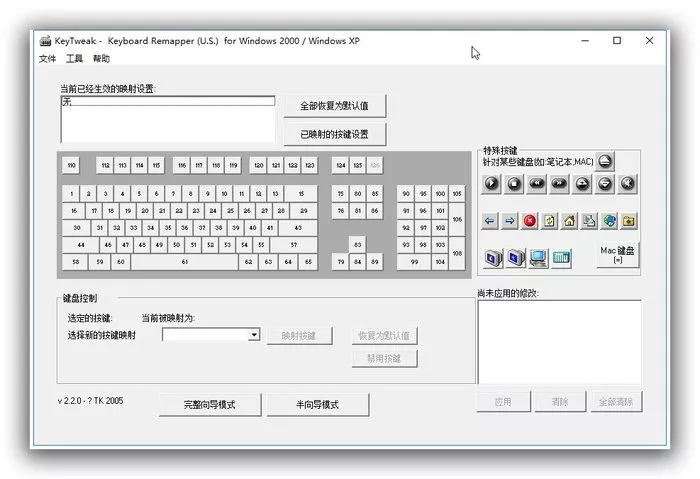
Task: Click the Mute speaker special button
Action: pyautogui.click(x=628, y=183)
